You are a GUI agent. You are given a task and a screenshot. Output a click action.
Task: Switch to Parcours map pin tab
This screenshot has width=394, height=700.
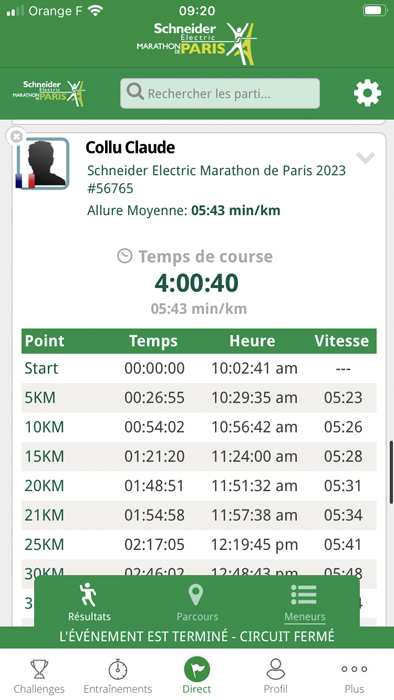click(x=197, y=602)
